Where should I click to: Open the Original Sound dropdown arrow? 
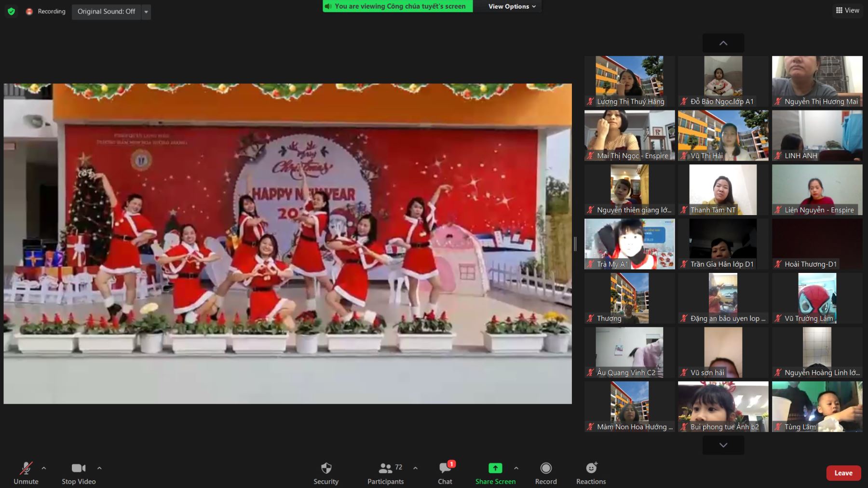146,12
